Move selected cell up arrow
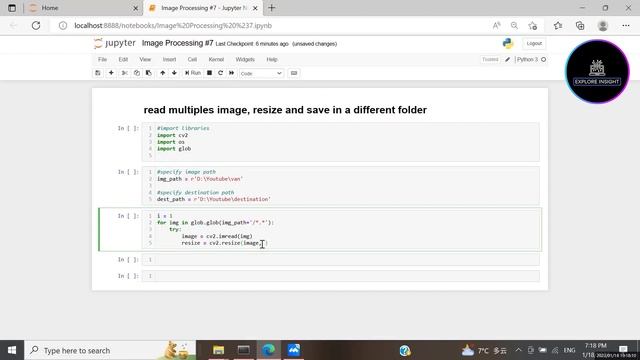 tap(162, 73)
